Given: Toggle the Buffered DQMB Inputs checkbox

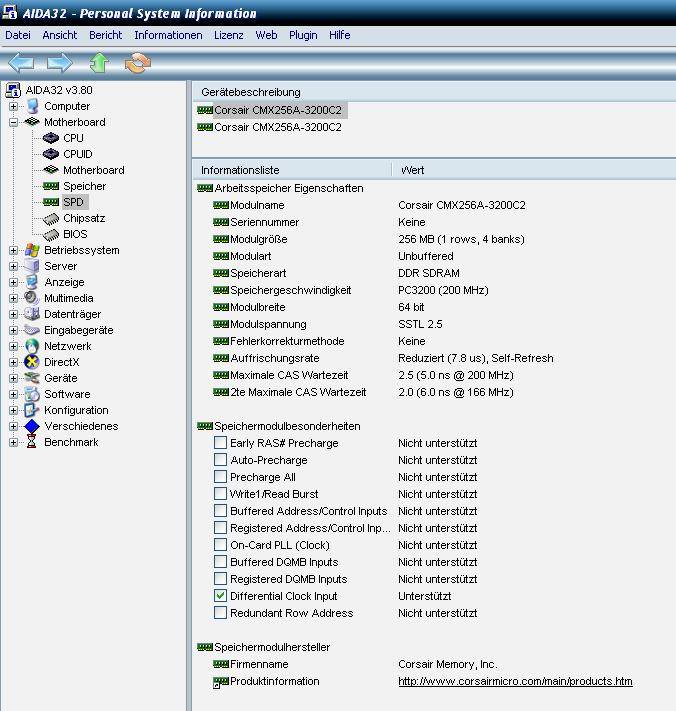Looking at the screenshot, I should point(220,561).
